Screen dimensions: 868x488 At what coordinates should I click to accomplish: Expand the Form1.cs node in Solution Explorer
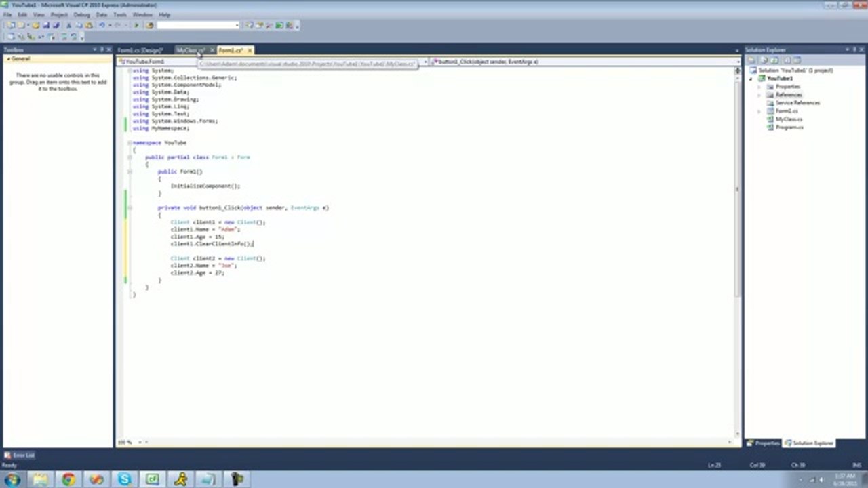759,111
